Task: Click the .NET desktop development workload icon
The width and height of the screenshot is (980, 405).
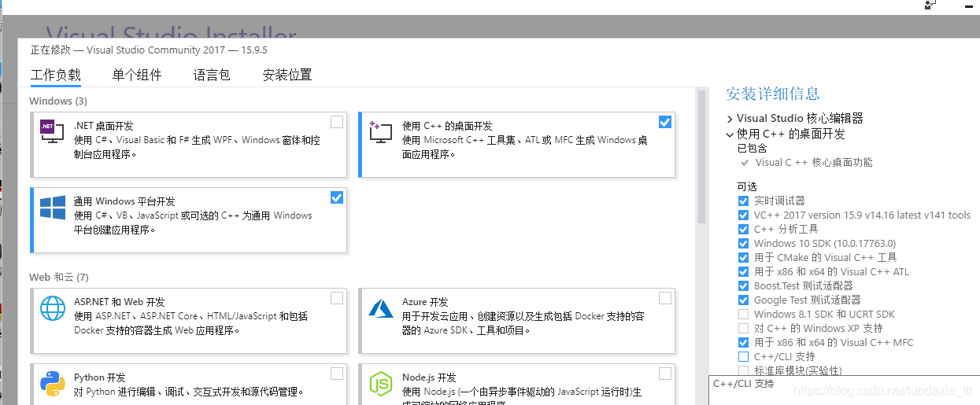Action: 52,132
